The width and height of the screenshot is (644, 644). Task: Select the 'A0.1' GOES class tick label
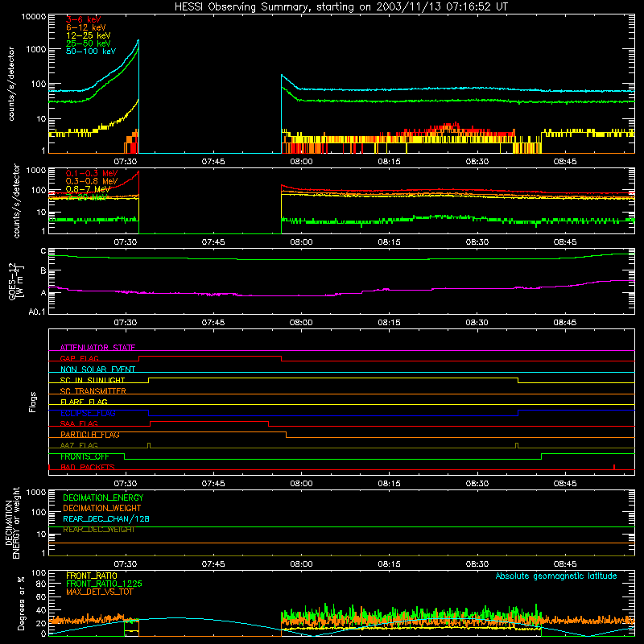tap(36, 312)
